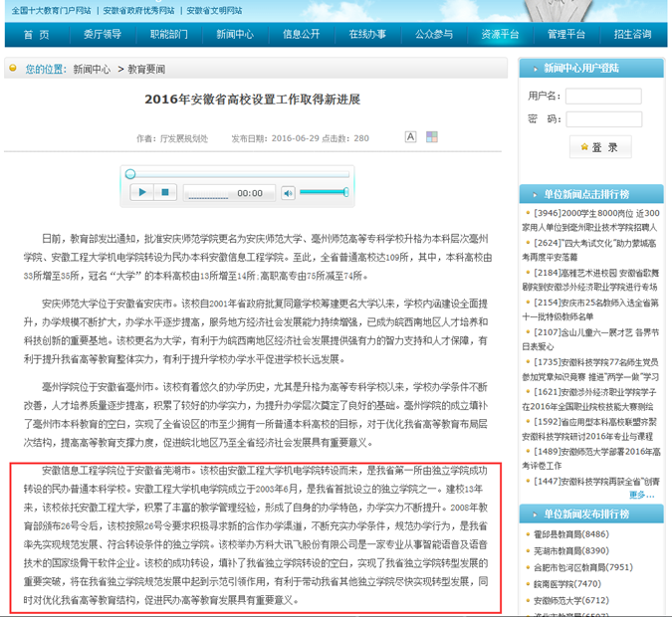Click the audio progress seek bar handle
This screenshot has width=672, height=617.
pyautogui.click(x=130, y=174)
